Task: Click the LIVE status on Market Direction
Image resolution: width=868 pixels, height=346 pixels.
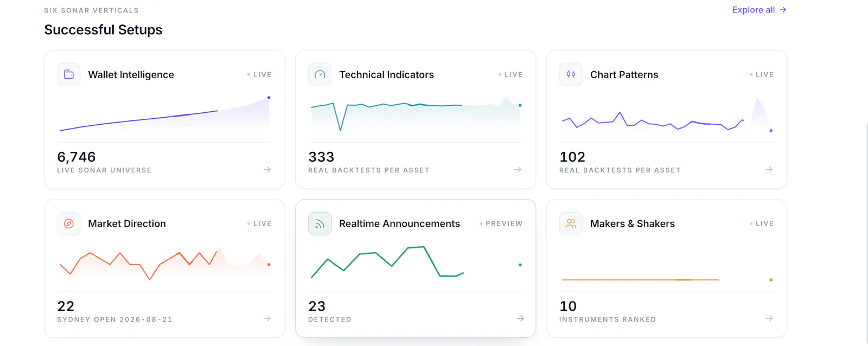Action: coord(259,223)
